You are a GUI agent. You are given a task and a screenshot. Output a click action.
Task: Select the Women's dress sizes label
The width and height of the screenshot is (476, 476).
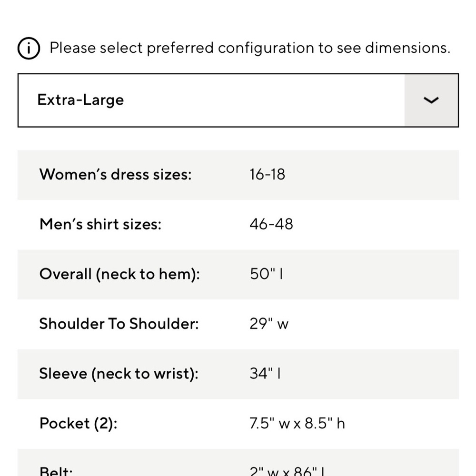pyautogui.click(x=115, y=175)
